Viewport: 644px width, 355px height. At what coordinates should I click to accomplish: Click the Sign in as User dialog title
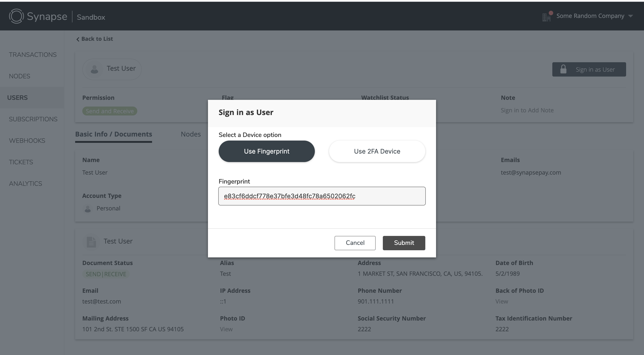tap(246, 112)
